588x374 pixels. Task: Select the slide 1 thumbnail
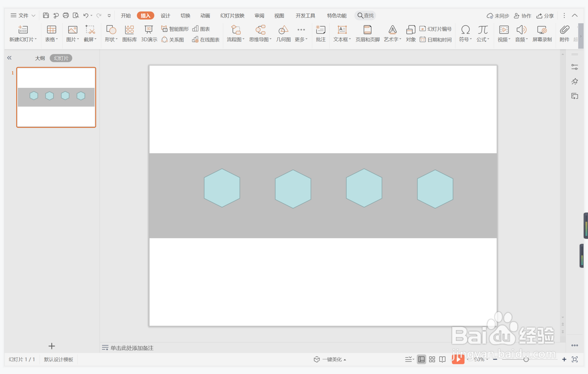pos(56,97)
